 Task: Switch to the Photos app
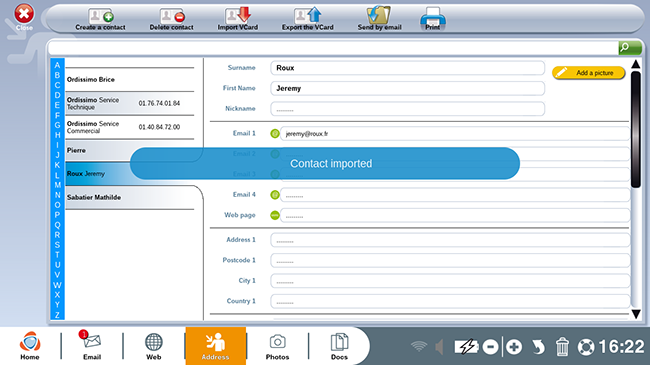277,346
